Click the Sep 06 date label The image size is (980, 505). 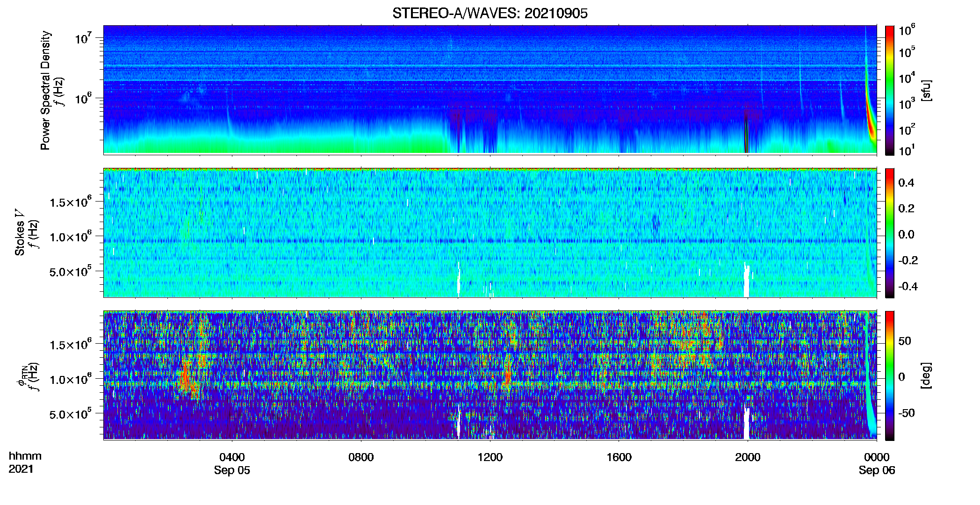point(877,470)
